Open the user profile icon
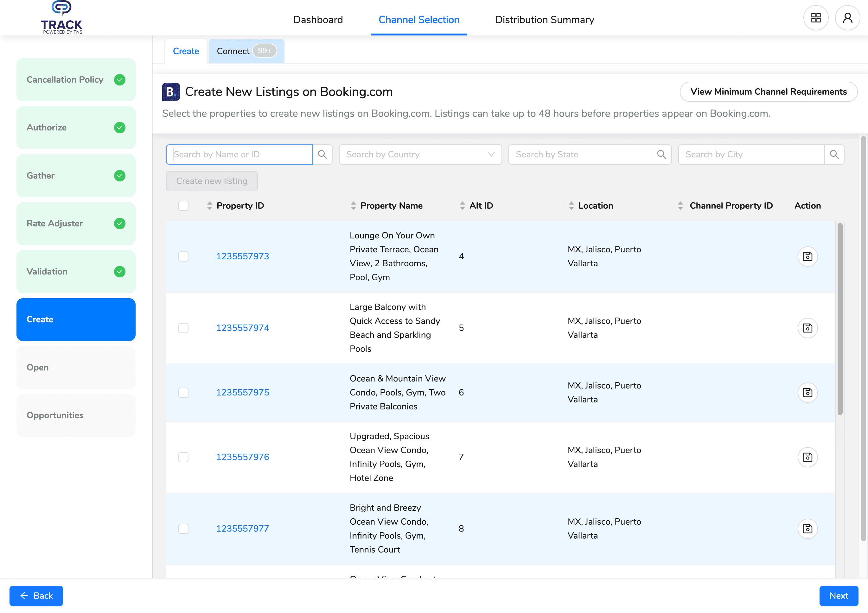The height and width of the screenshot is (613, 868). [x=848, y=18]
